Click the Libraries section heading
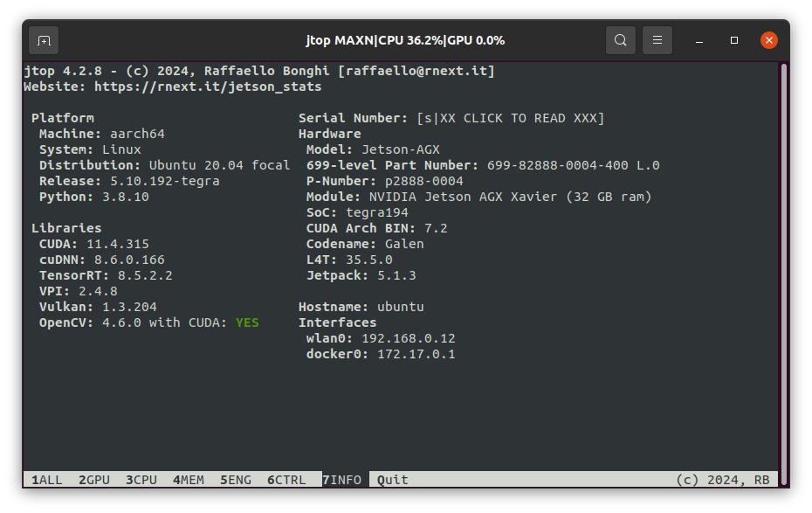812x513 pixels. point(66,228)
